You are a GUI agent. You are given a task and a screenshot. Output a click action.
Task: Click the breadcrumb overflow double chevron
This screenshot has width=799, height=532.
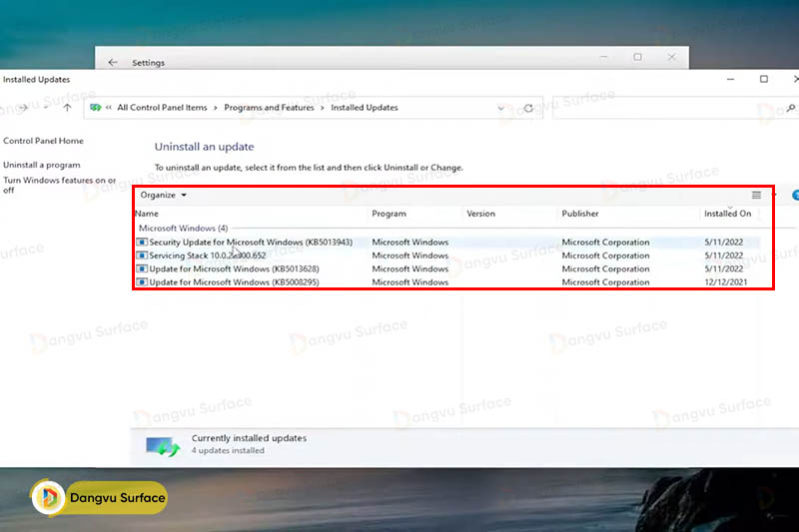(x=109, y=108)
